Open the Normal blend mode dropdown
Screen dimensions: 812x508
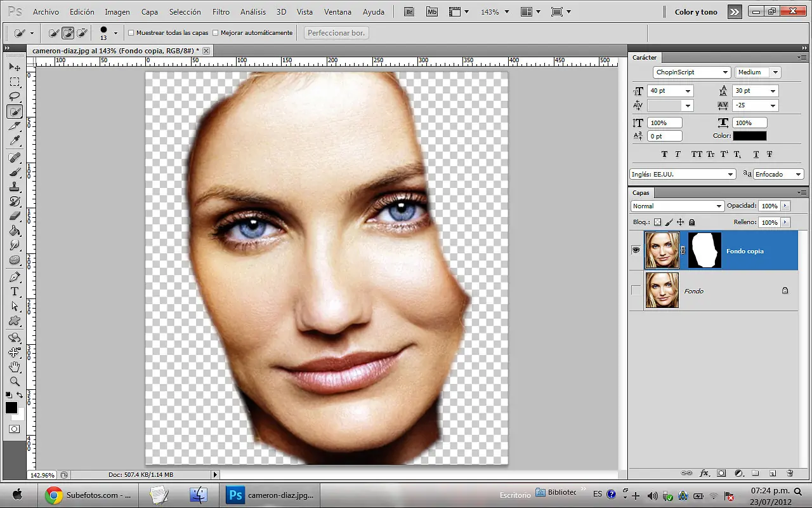tap(677, 206)
